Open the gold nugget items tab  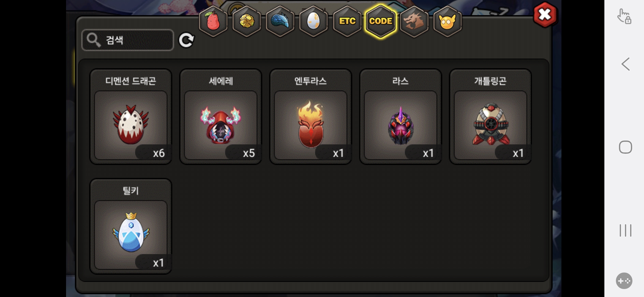tap(247, 21)
